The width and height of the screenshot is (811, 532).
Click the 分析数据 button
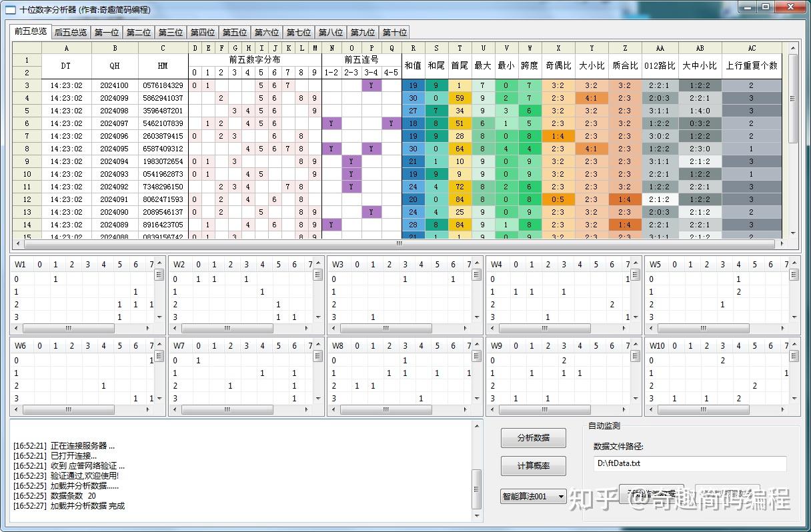pyautogui.click(x=534, y=438)
